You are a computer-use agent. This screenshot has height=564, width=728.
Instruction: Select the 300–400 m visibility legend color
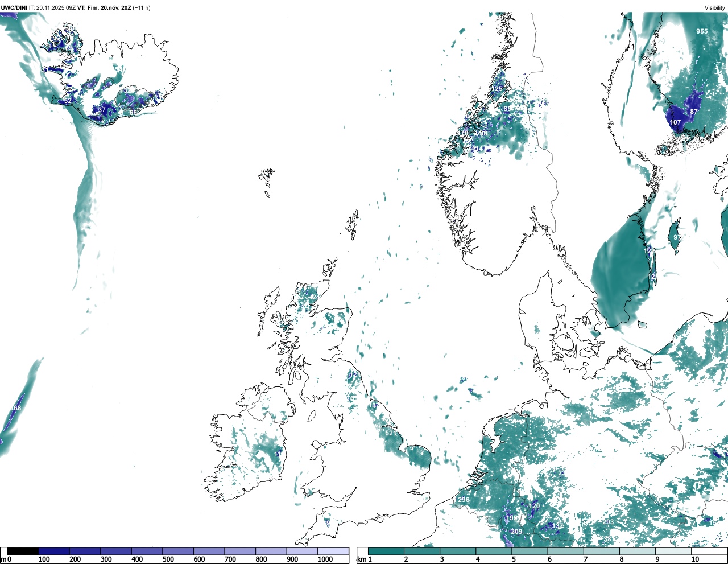116,551
